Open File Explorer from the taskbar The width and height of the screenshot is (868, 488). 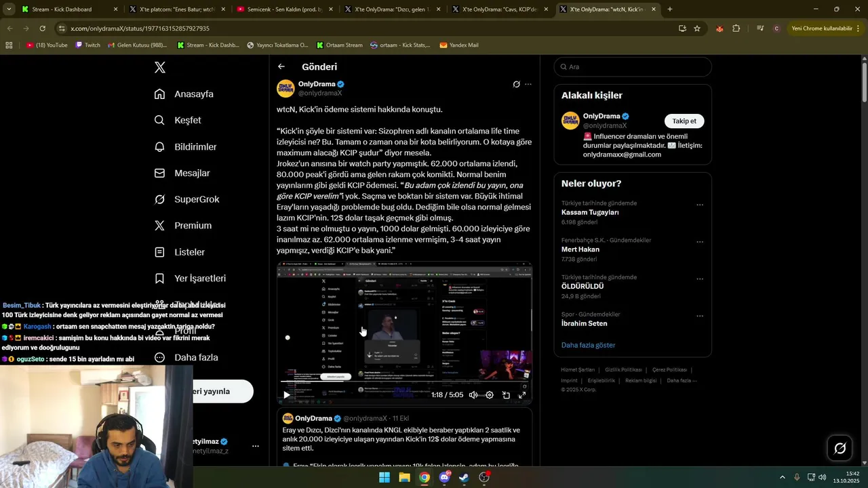tap(404, 477)
